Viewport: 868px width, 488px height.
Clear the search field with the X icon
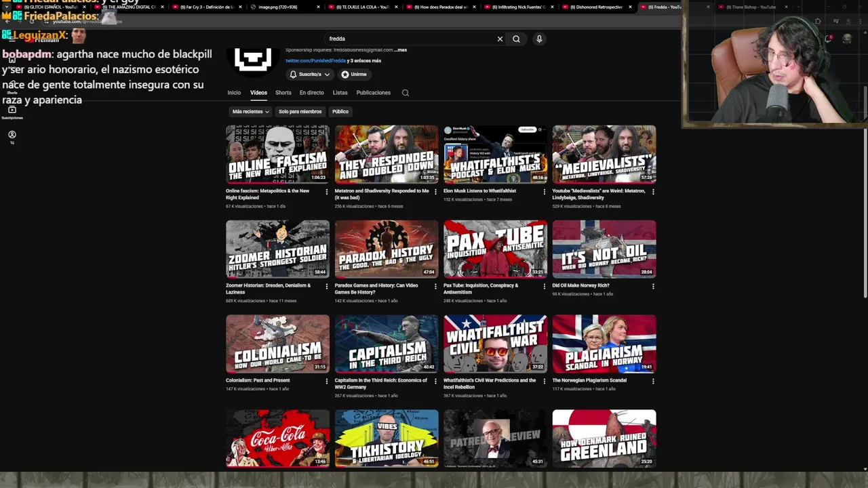[x=500, y=39]
